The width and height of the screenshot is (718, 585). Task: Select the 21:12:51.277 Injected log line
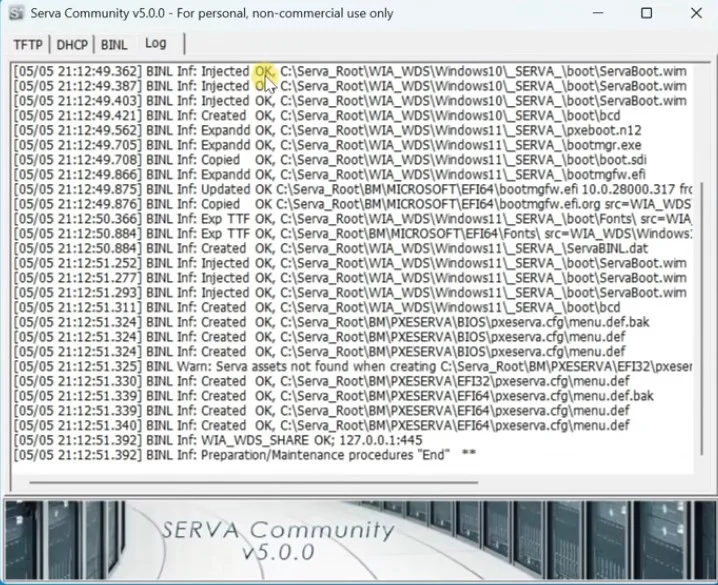click(350, 278)
